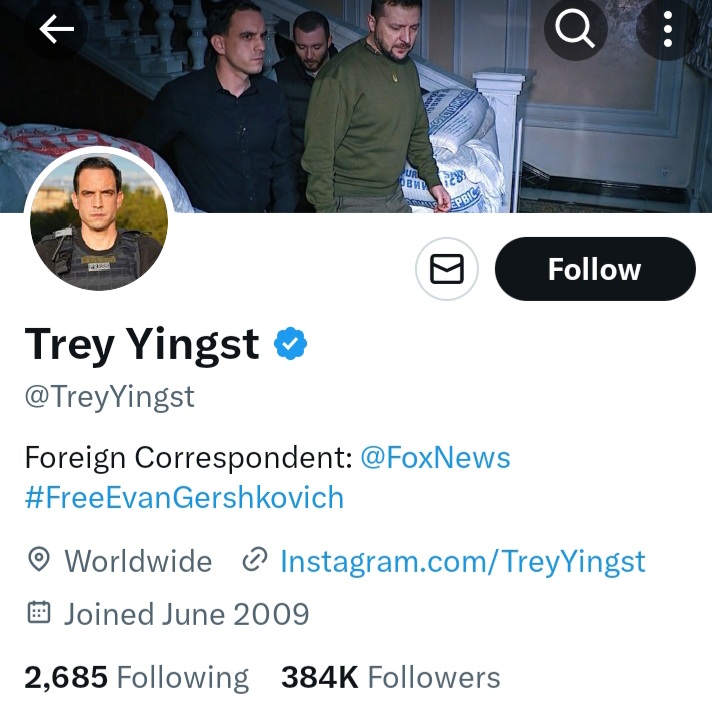Viewport: 712px width, 712px height.
Task: Open the @FoxNews mention link
Action: click(435, 457)
